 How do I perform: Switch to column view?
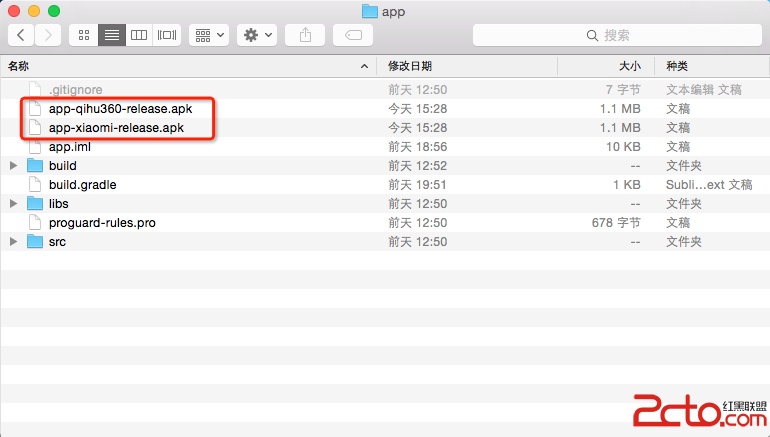coord(139,35)
